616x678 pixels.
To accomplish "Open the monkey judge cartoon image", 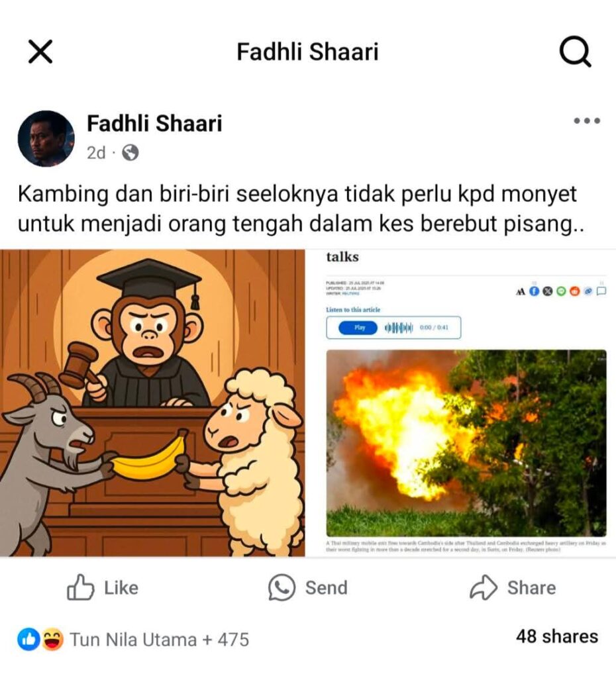I will click(152, 403).
